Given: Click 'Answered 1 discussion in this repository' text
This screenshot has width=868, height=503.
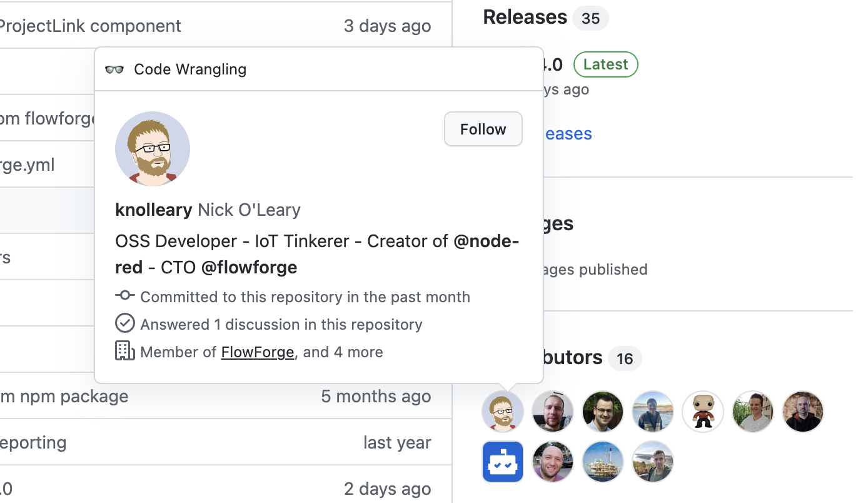Looking at the screenshot, I should (x=281, y=325).
